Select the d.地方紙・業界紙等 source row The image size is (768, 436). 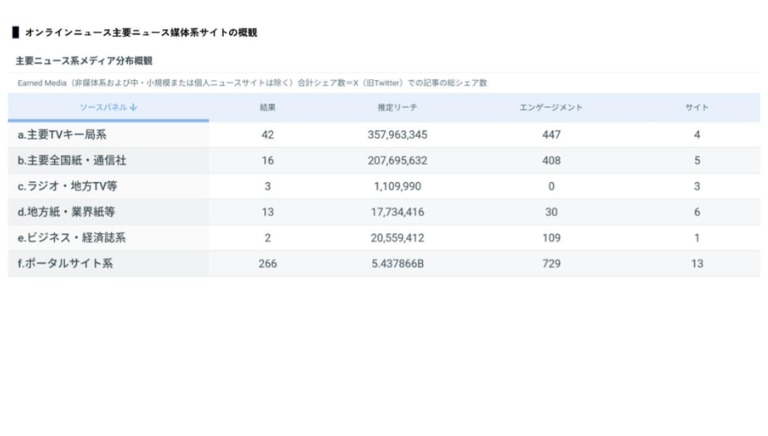click(67, 212)
